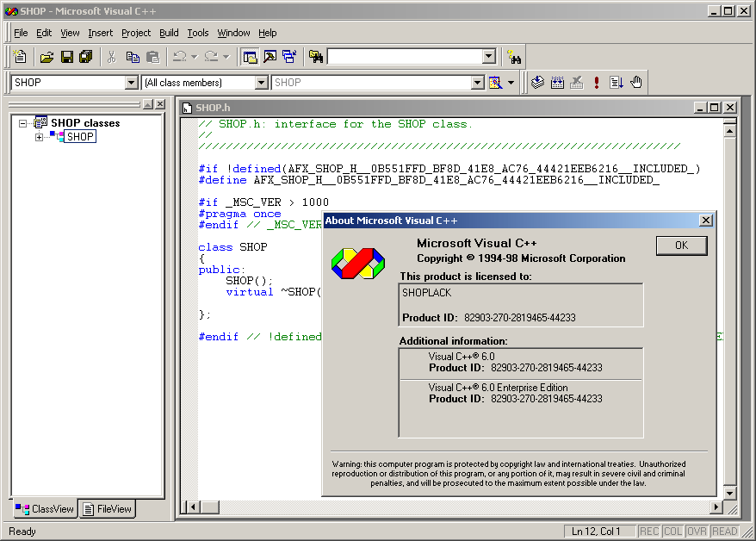This screenshot has height=541, width=756.
Task: Click the '#pragma once' line in editor
Action: pos(239,214)
